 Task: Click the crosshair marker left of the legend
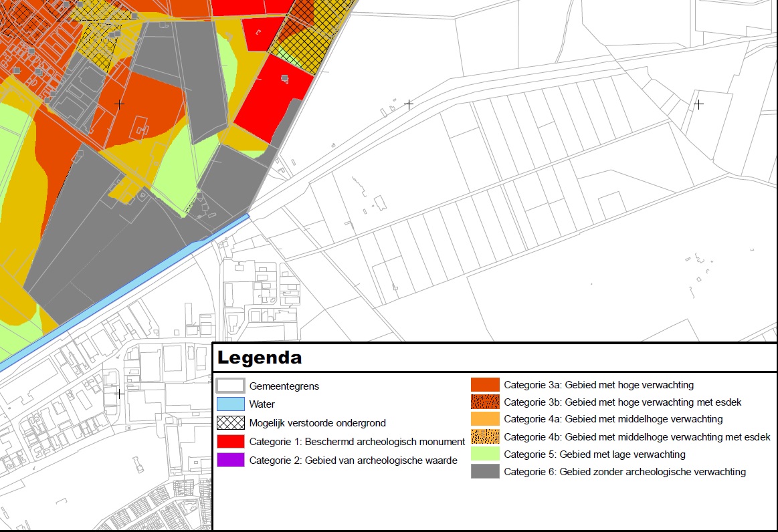119,394
